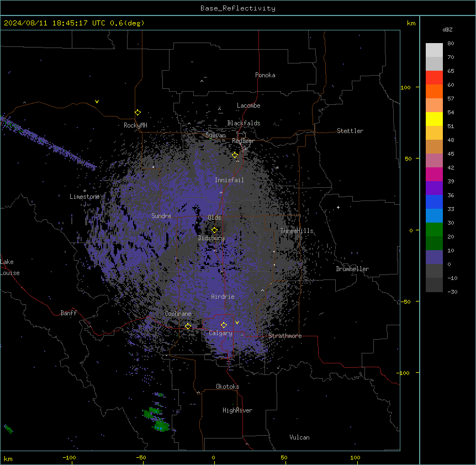Select the 50 tick on the right axis

tap(408, 158)
